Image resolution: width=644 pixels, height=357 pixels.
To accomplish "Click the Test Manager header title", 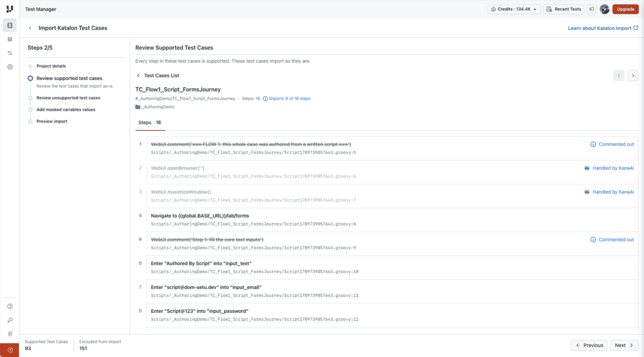I will (x=41, y=9).
